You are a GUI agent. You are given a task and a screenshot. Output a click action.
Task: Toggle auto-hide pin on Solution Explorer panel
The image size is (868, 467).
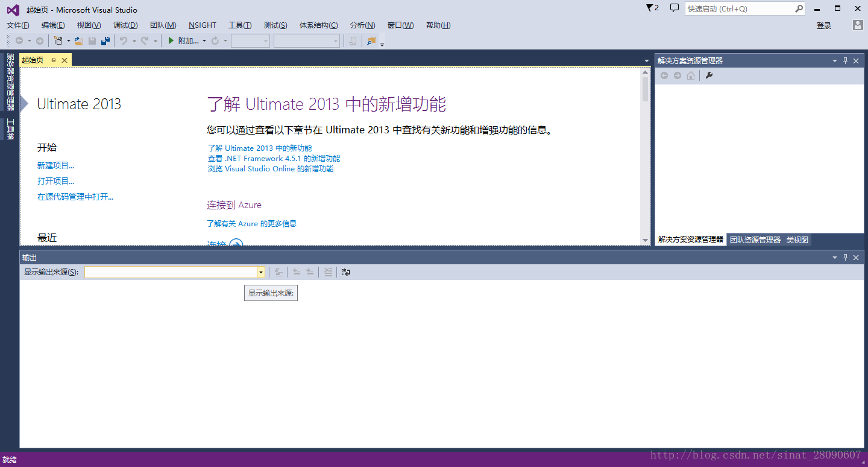[845, 60]
